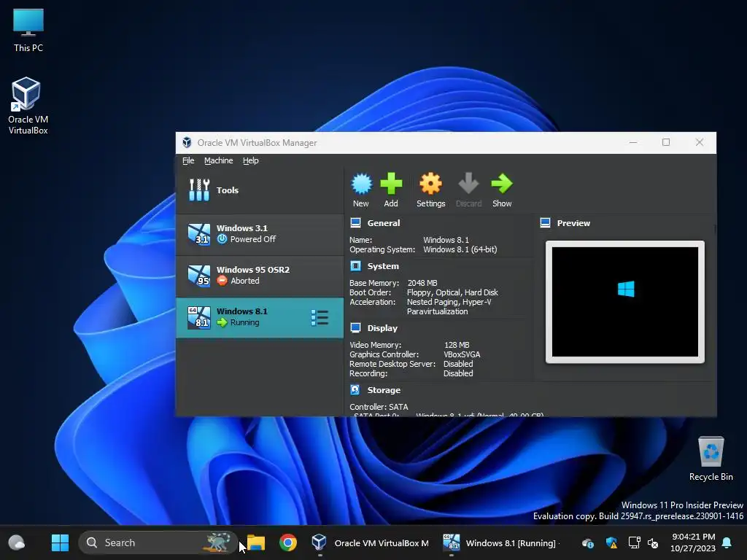Click the muted volume tray icon

[x=653, y=542]
